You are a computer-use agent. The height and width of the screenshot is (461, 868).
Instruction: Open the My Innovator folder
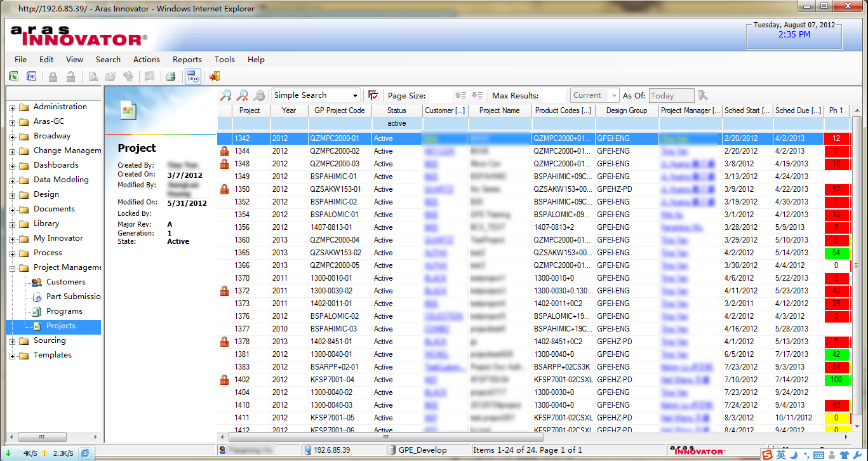click(x=58, y=238)
